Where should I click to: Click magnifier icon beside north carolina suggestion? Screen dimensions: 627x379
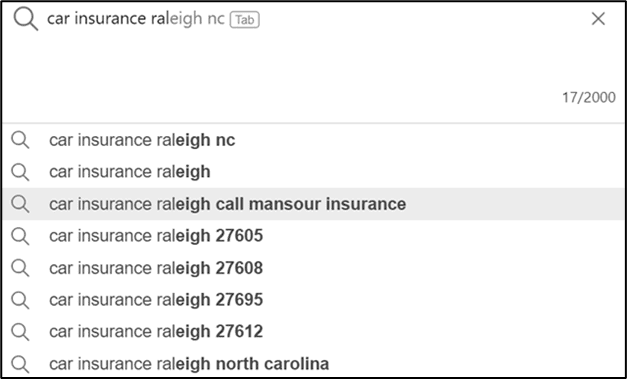(x=20, y=364)
